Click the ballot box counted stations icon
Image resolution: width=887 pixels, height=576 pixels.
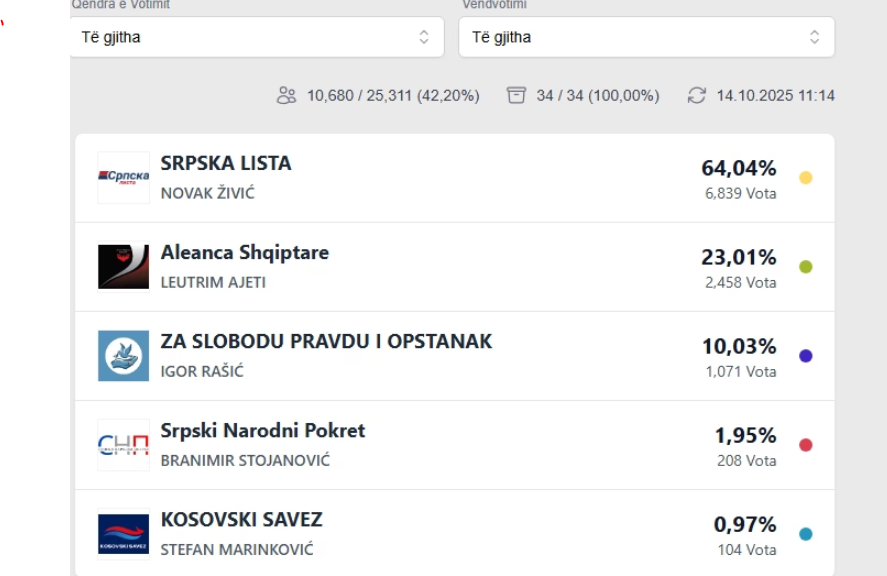click(516, 96)
